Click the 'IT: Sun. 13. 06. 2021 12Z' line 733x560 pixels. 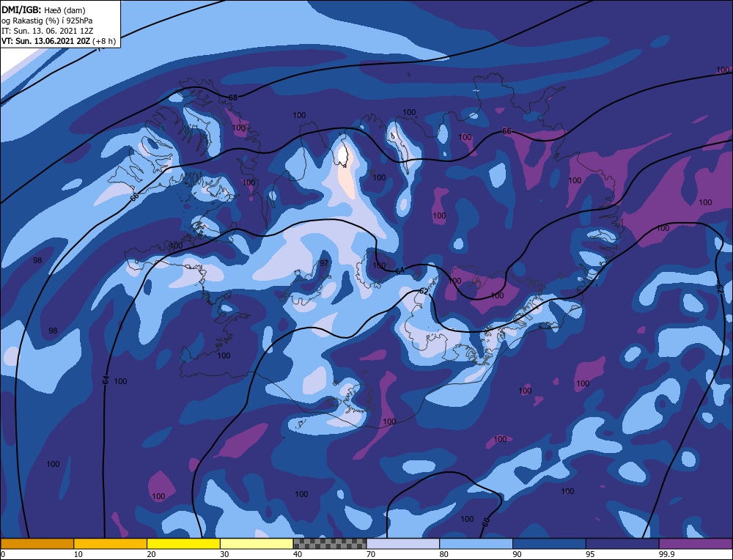(47, 31)
